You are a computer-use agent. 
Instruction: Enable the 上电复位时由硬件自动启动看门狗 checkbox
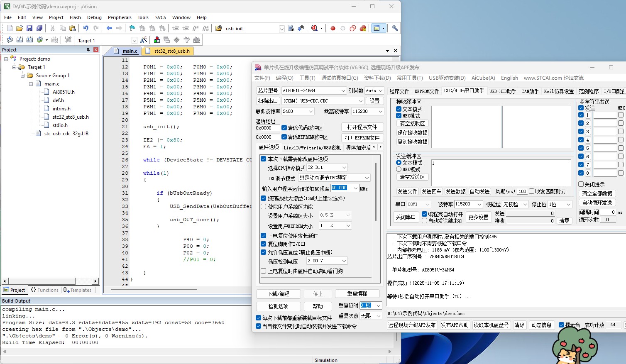tap(264, 270)
